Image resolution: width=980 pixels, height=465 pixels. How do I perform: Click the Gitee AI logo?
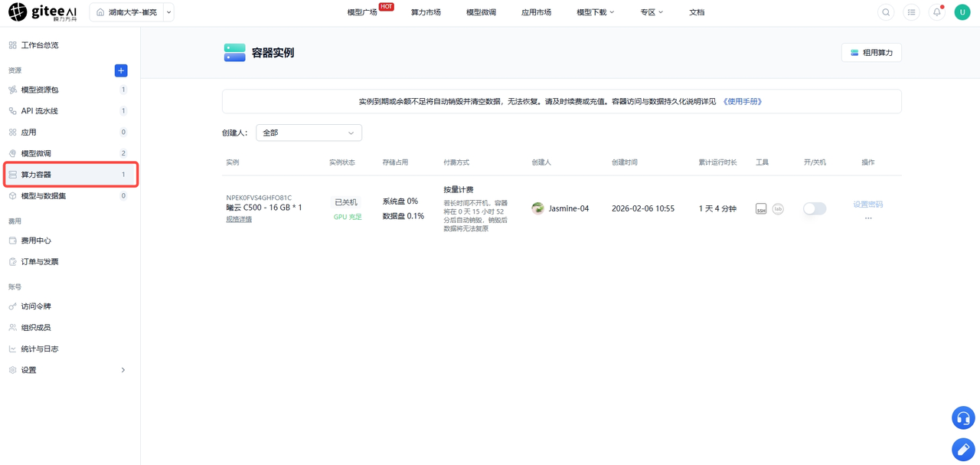tap(42, 12)
